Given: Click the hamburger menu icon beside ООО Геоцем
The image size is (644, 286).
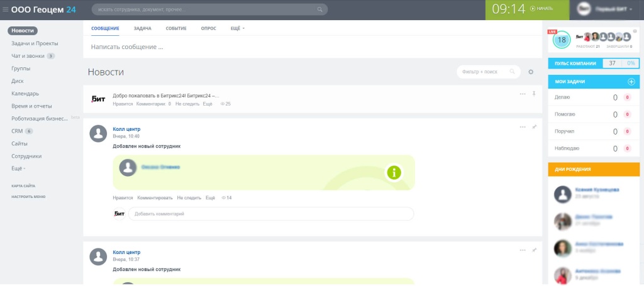Looking at the screenshot, I should pos(6,9).
